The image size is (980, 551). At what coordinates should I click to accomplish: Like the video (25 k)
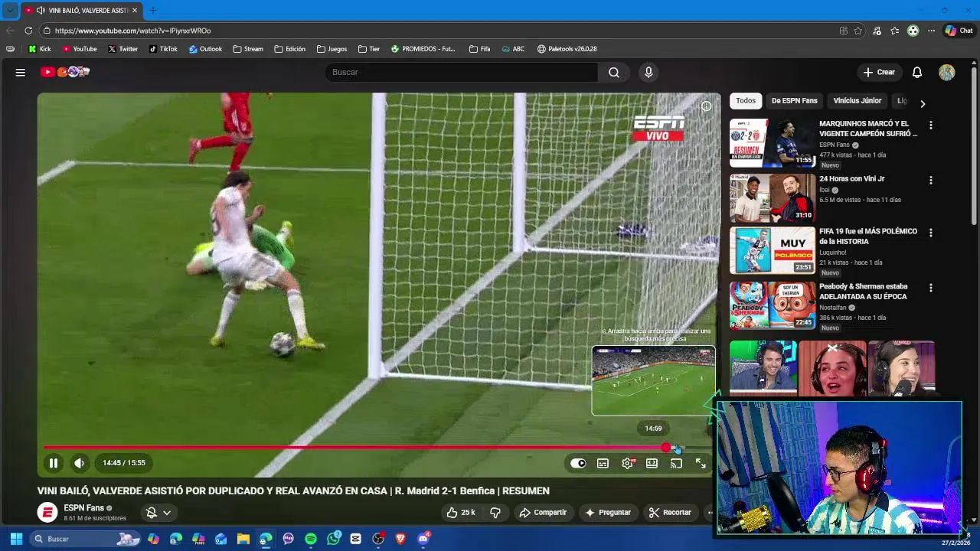461,513
